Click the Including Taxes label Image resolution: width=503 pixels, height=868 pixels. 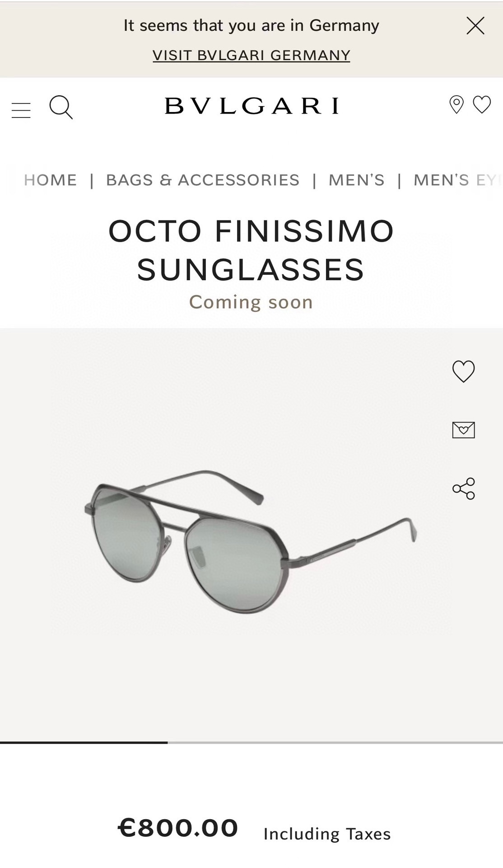327,834
